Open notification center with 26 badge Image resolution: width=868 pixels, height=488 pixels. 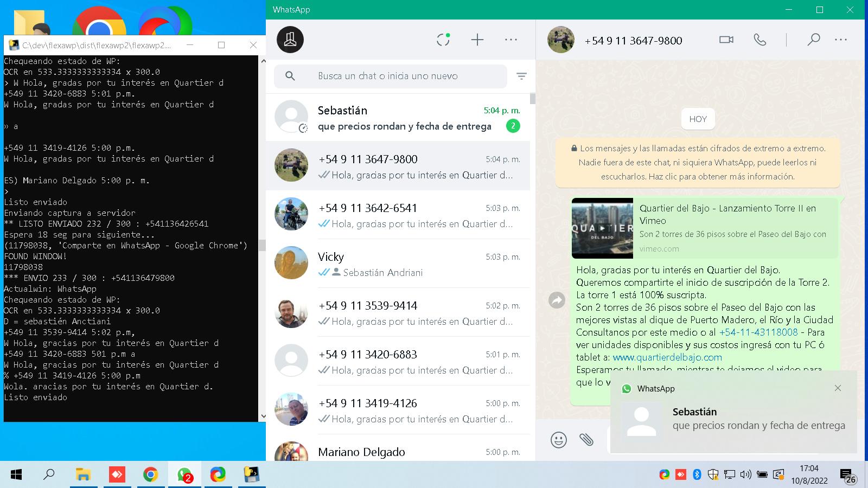pos(848,476)
